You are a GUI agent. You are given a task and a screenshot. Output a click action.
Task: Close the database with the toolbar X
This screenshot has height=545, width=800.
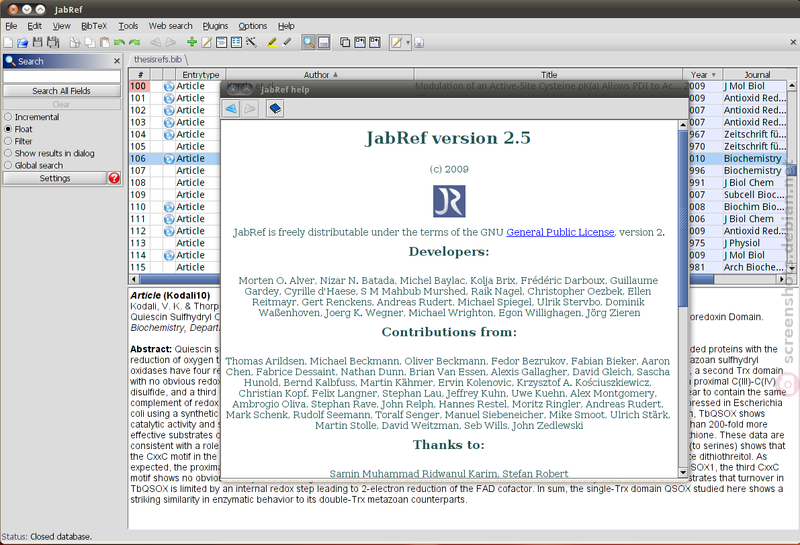tap(793, 42)
